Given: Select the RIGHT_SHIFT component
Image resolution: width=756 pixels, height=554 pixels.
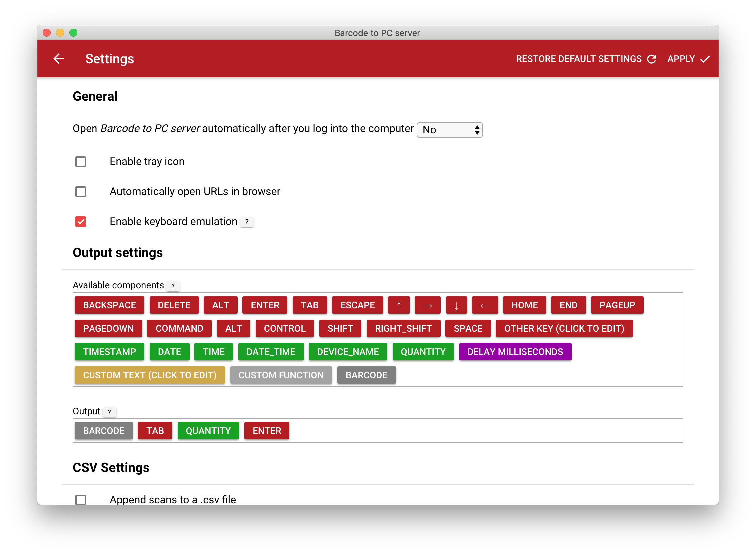Looking at the screenshot, I should 403,328.
